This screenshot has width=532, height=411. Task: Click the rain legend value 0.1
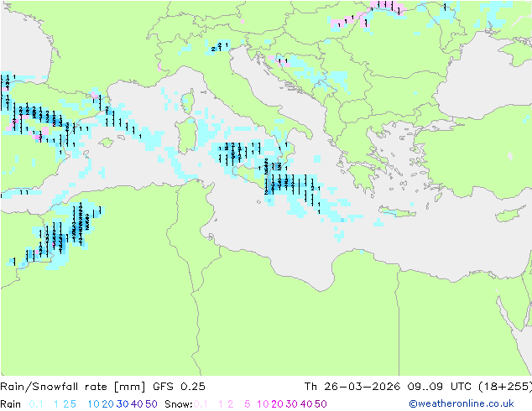(x=36, y=404)
